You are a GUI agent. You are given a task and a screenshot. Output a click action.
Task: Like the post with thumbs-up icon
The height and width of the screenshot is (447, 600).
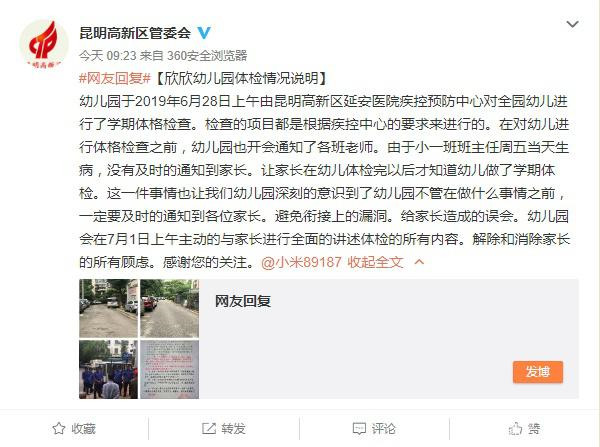click(515, 428)
